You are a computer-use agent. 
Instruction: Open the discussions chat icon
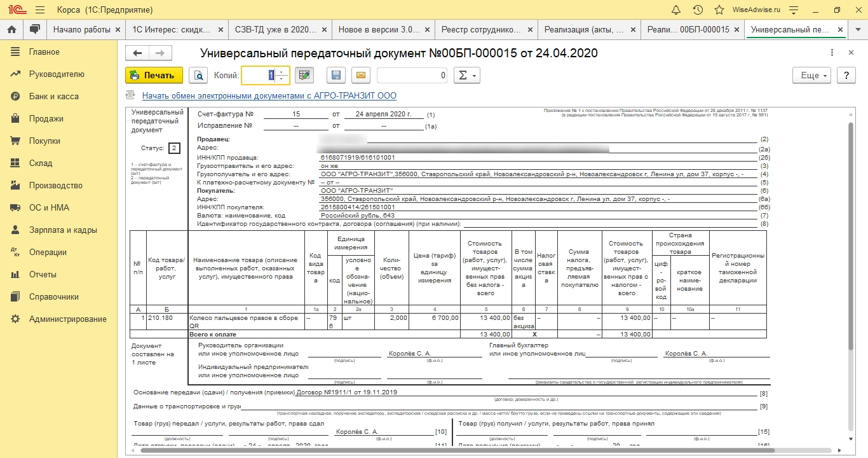pos(34,29)
